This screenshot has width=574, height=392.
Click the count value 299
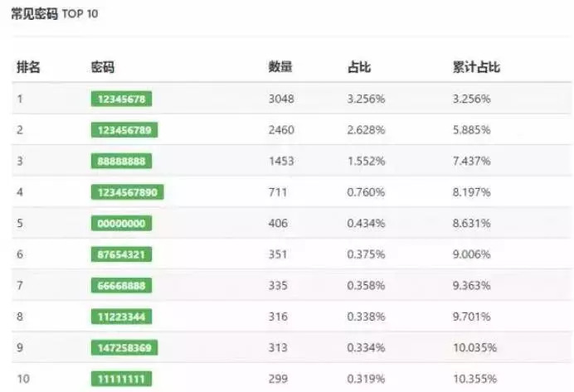278,379
